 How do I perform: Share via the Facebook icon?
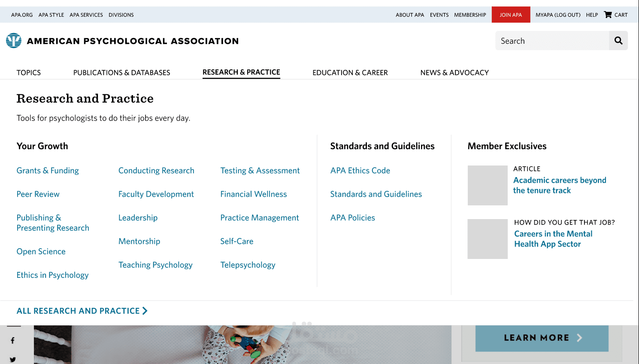point(13,340)
